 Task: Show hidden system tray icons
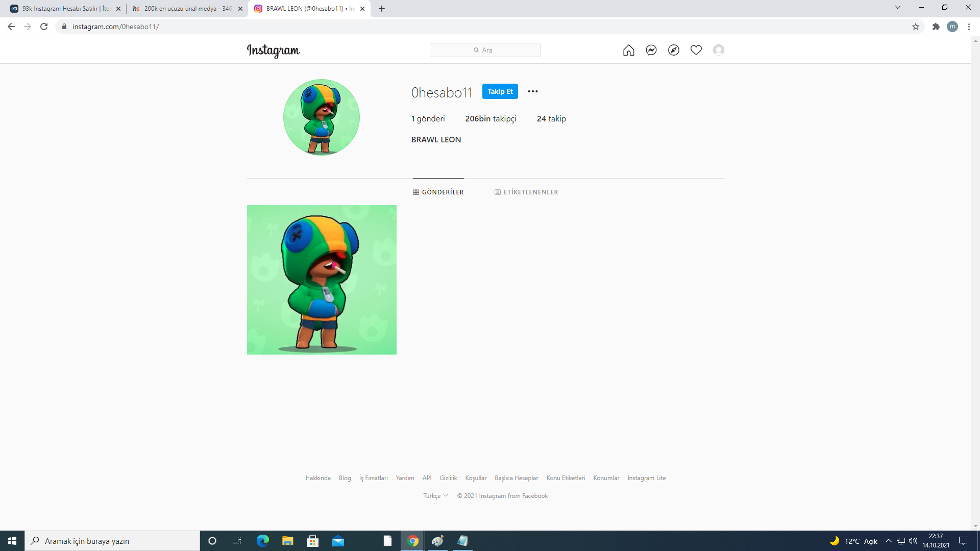click(888, 541)
